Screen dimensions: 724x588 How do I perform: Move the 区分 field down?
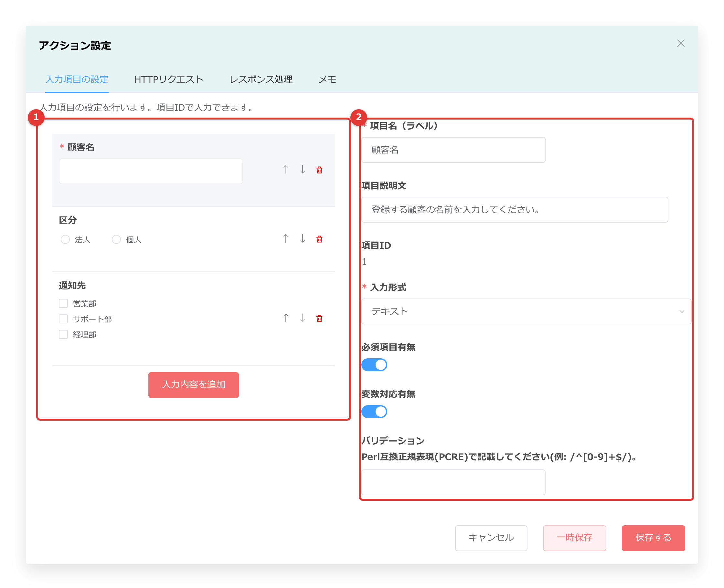[303, 239]
